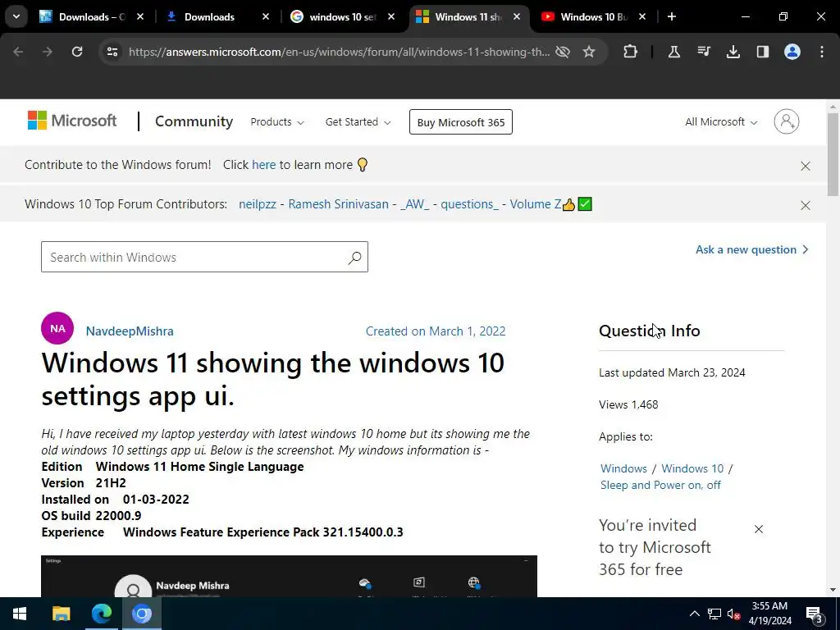Toggle the browser side panel

click(x=762, y=52)
